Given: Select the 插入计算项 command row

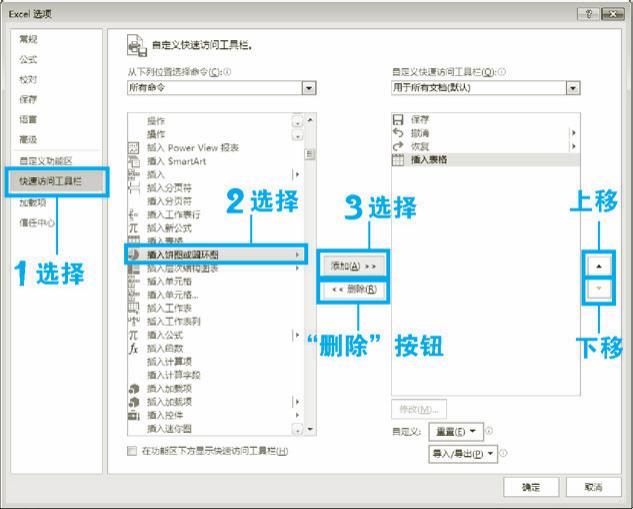Looking at the screenshot, I should 216,362.
